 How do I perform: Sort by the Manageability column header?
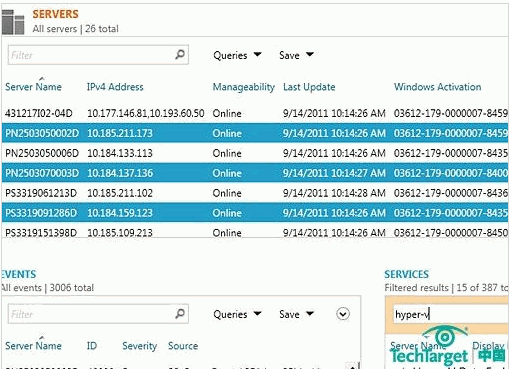coord(244,87)
